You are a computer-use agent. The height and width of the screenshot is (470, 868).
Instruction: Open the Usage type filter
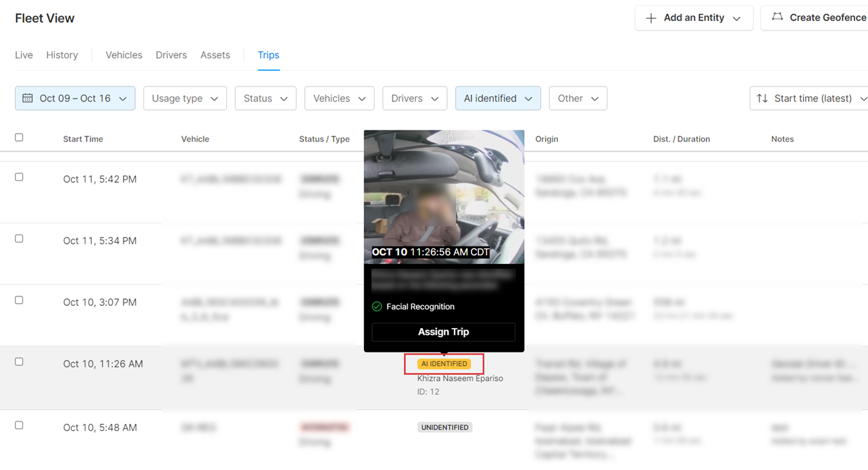[x=185, y=99]
